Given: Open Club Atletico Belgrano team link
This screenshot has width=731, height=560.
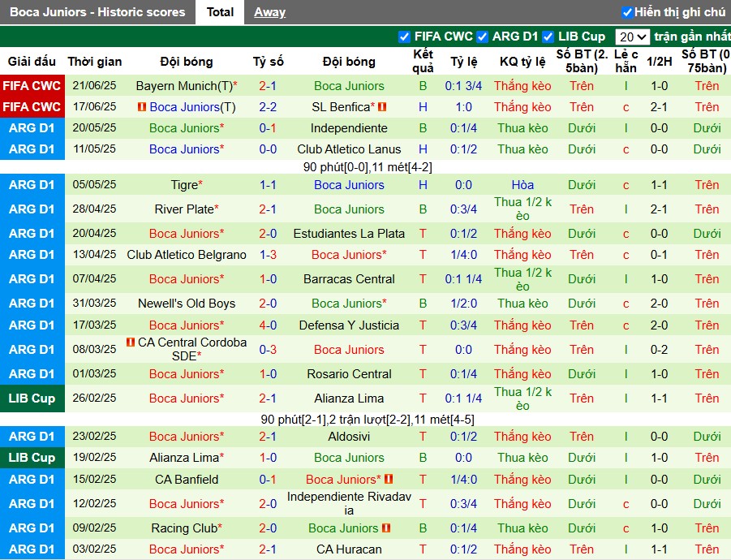Looking at the screenshot, I should point(187,255).
